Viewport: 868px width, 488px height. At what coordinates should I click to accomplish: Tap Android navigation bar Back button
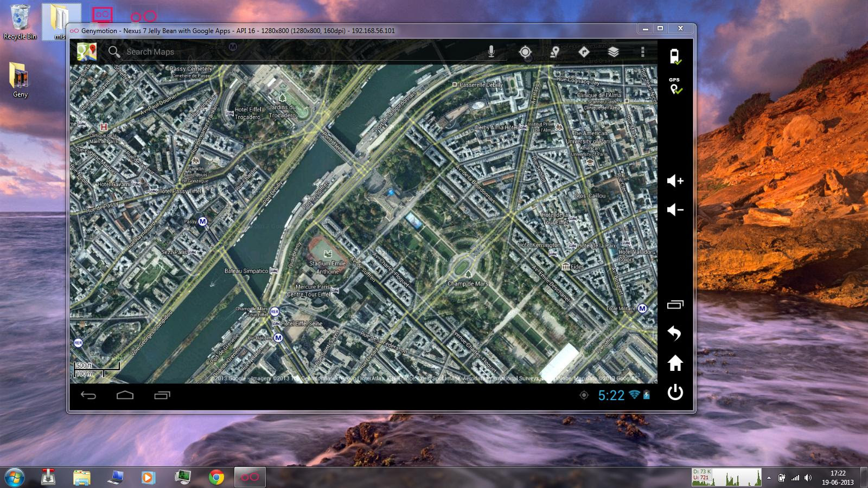(x=88, y=395)
